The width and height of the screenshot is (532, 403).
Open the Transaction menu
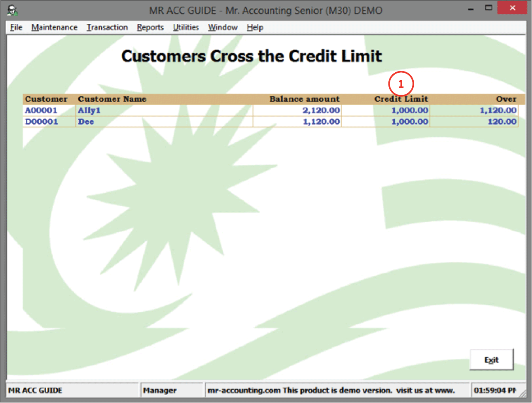107,27
